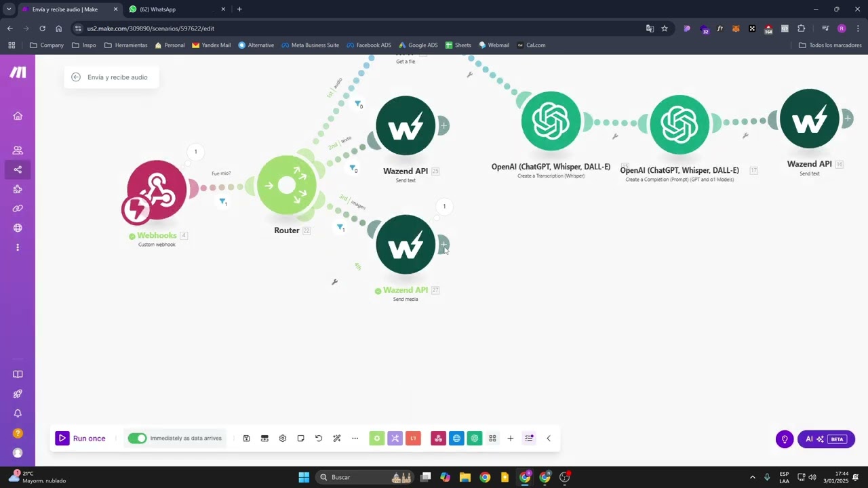Click the address bar URL field
This screenshot has width=868, height=488.
359,28
